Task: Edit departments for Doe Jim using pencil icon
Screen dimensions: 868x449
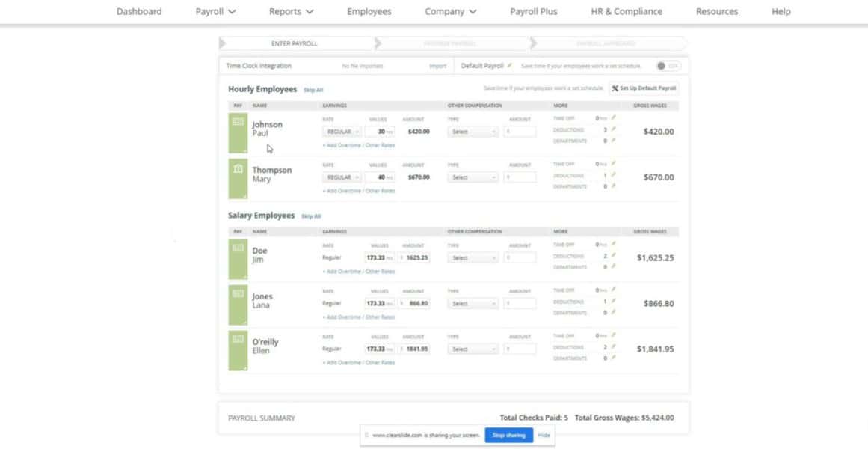Action: [614, 266]
